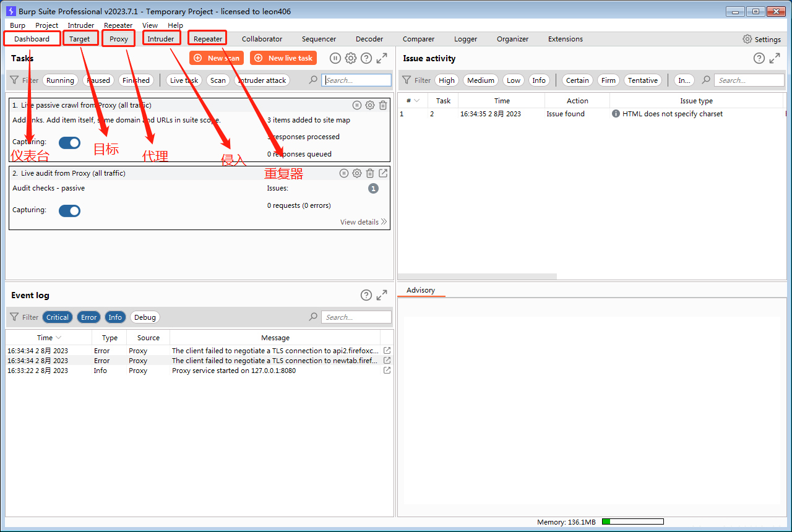This screenshot has height=532, width=792.
Task: Open Issue activity in expanded view arrows
Action: point(775,58)
